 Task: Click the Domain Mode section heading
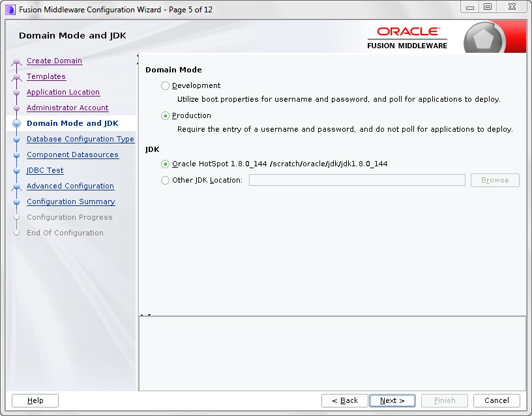173,70
